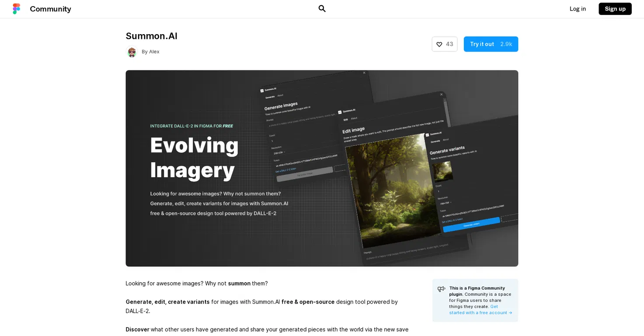The width and height of the screenshot is (644, 336).
Task: Click the Sign up button
Action: coord(615,9)
